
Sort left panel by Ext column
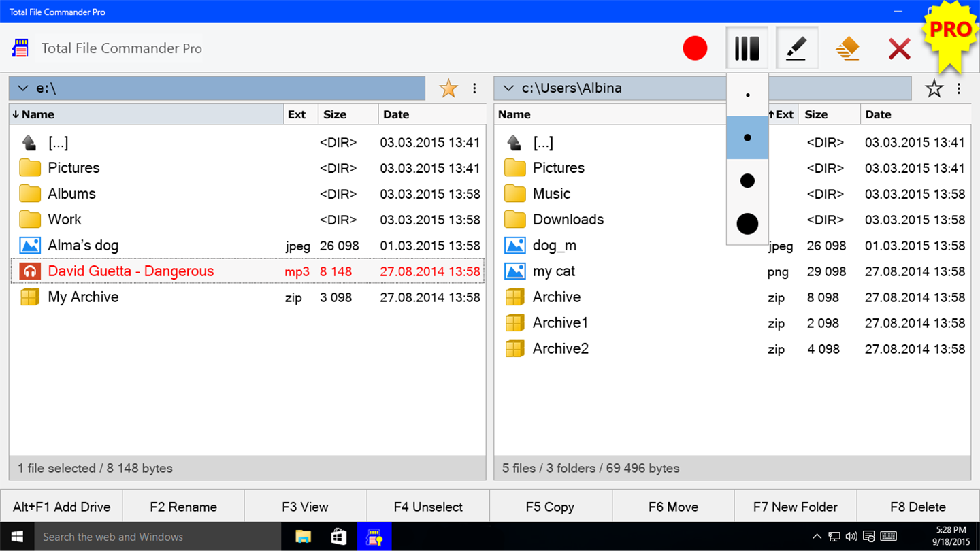pyautogui.click(x=301, y=114)
